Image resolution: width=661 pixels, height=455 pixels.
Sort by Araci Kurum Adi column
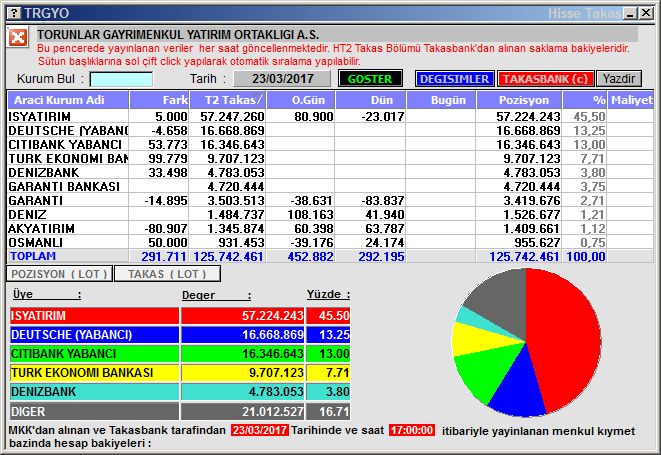click(68, 100)
